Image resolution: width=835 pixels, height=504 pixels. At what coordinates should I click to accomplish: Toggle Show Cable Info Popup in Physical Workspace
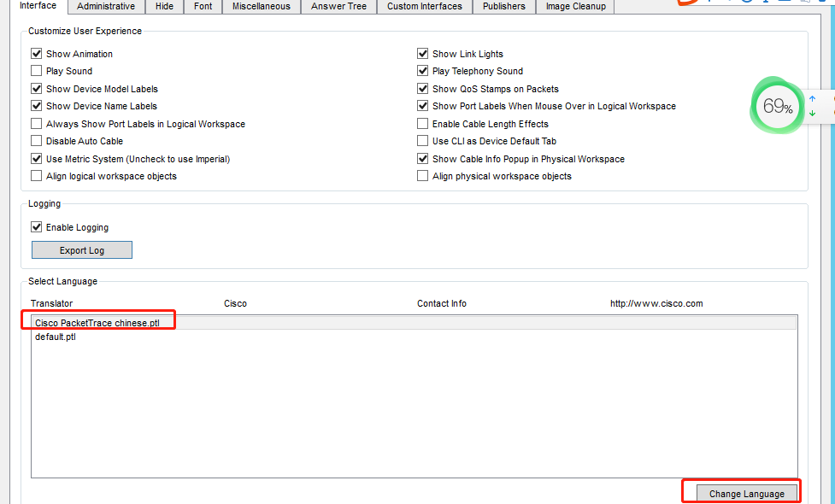422,159
